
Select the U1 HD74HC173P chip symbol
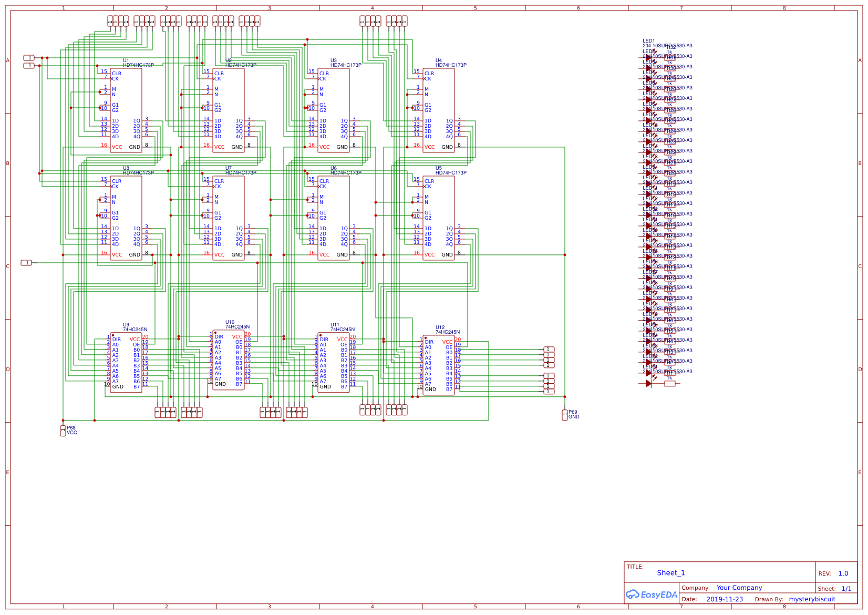(125, 110)
